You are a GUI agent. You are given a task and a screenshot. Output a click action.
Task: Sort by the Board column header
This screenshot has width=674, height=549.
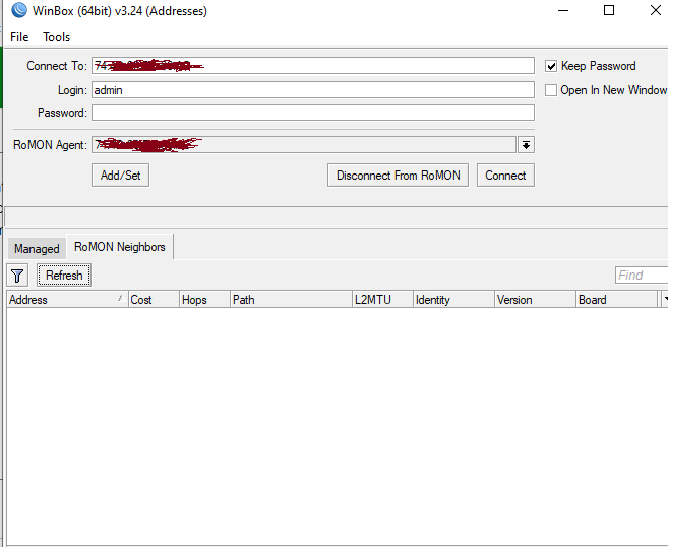click(617, 300)
